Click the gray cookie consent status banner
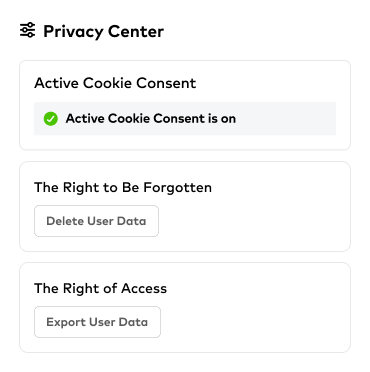The height and width of the screenshot is (372, 370). (x=185, y=119)
